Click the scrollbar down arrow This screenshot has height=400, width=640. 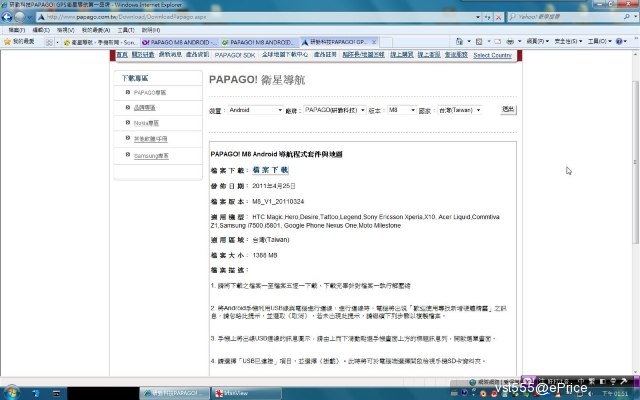[x=636, y=371]
